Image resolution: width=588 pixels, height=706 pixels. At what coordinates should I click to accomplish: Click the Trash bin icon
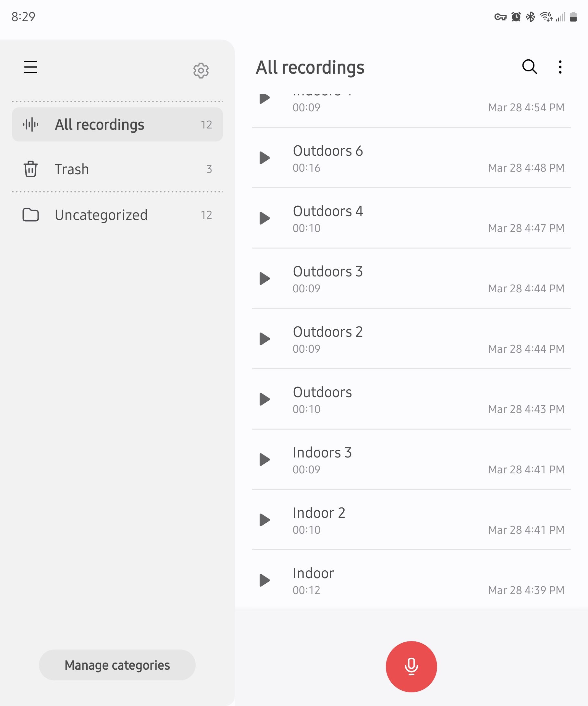[31, 169]
